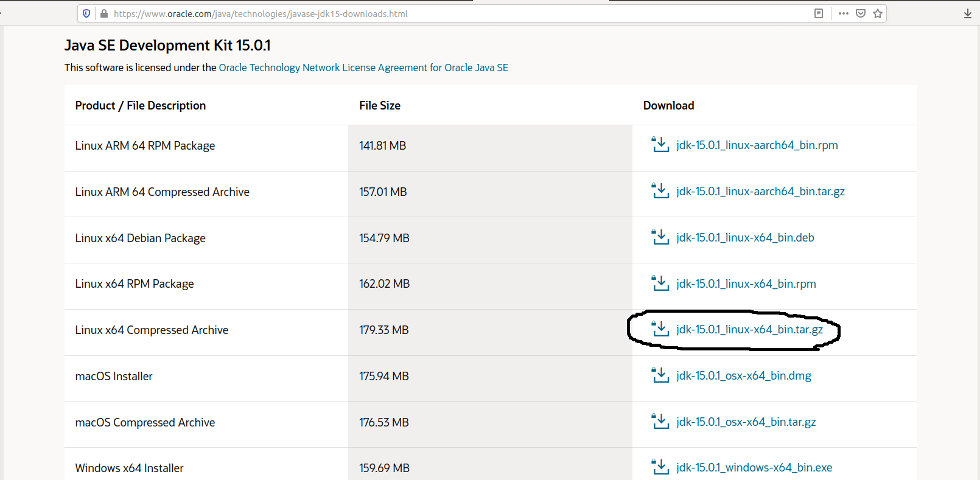Click the File Size column header

point(380,105)
